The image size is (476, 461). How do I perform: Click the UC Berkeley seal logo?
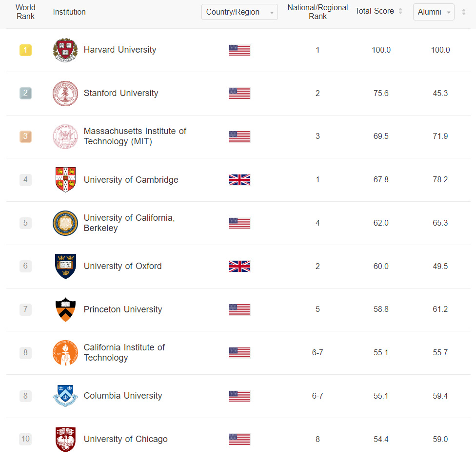tap(65, 223)
